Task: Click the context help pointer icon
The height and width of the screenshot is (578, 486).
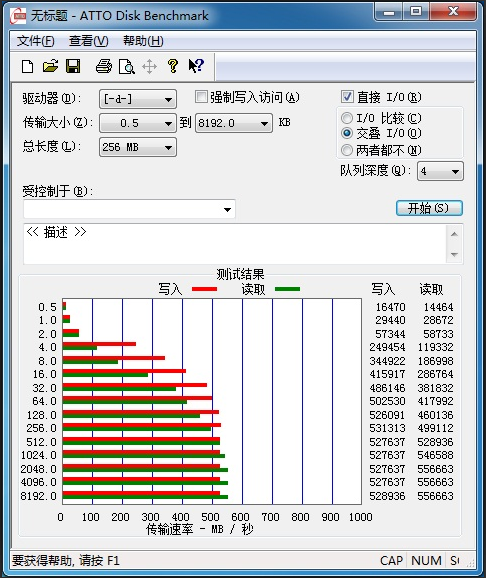Action: coord(196,66)
